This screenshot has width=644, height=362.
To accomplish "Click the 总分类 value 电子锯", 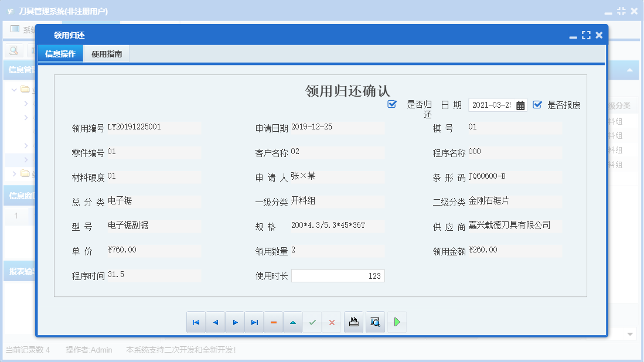I will pyautogui.click(x=120, y=201).
